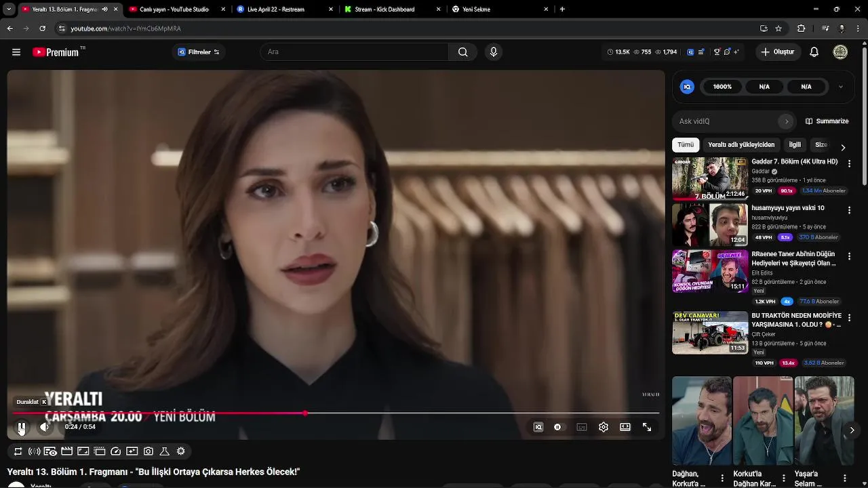Click the video filters sparkle-screen icon
This screenshot has width=868, height=488.
(x=132, y=451)
